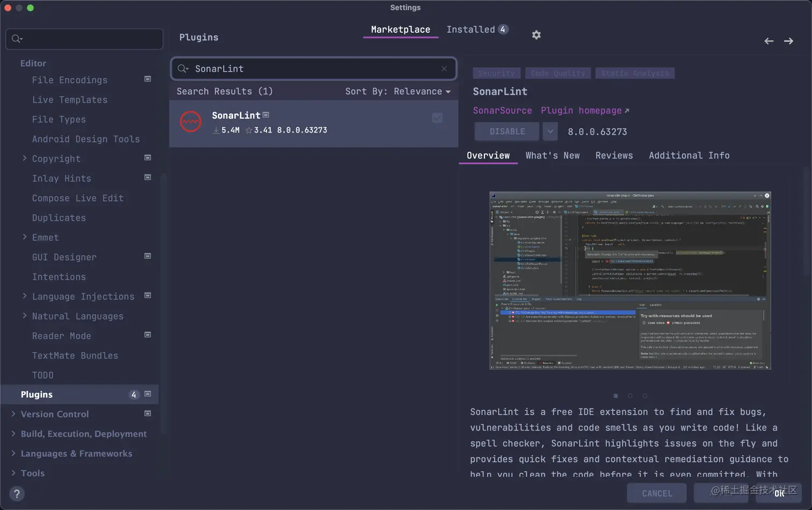
Task: Open the Reviews tab
Action: 614,156
